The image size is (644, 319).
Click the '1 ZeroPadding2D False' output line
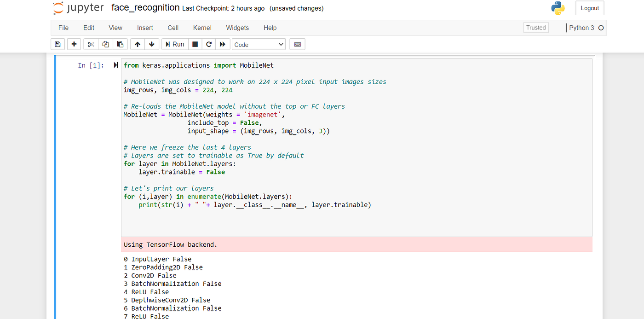pyautogui.click(x=163, y=267)
